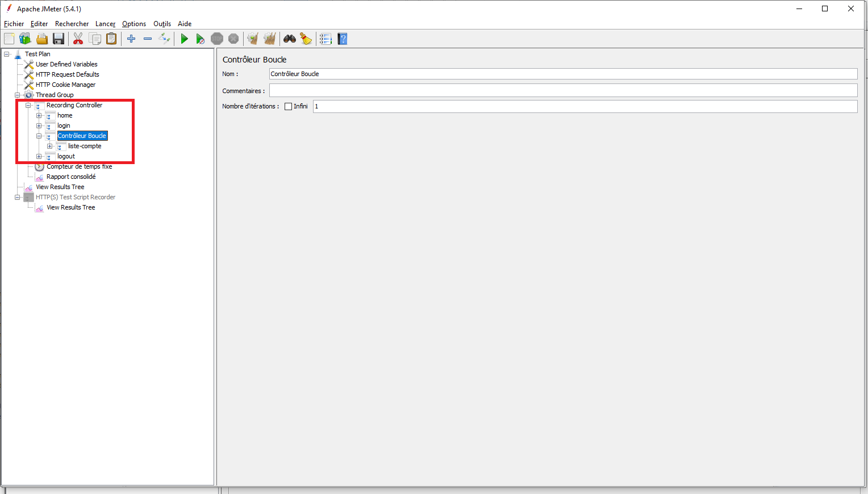Click the grey Stop sign icon
Screen dimensions: 868x494
coord(217,39)
